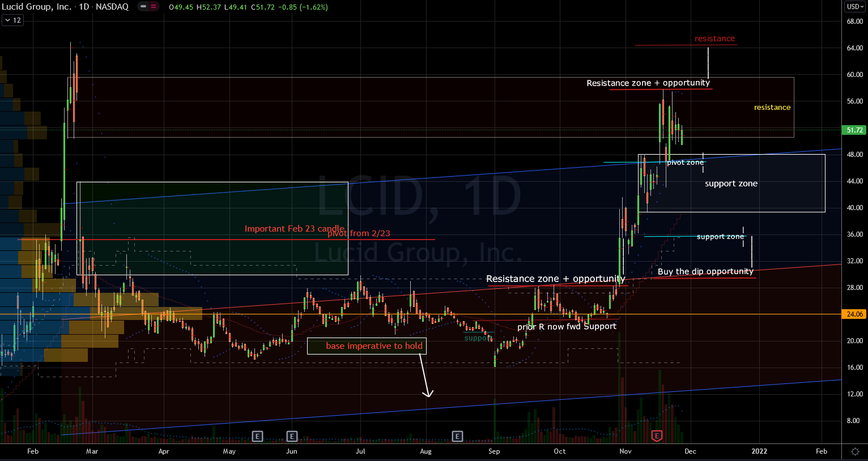
Task: Click the 68.00 price axis label
Action: pyautogui.click(x=854, y=22)
